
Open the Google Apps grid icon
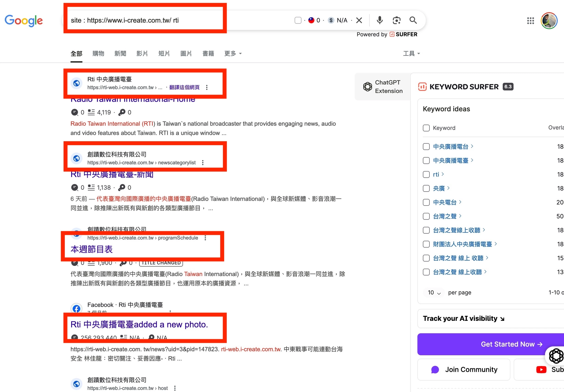[530, 21]
